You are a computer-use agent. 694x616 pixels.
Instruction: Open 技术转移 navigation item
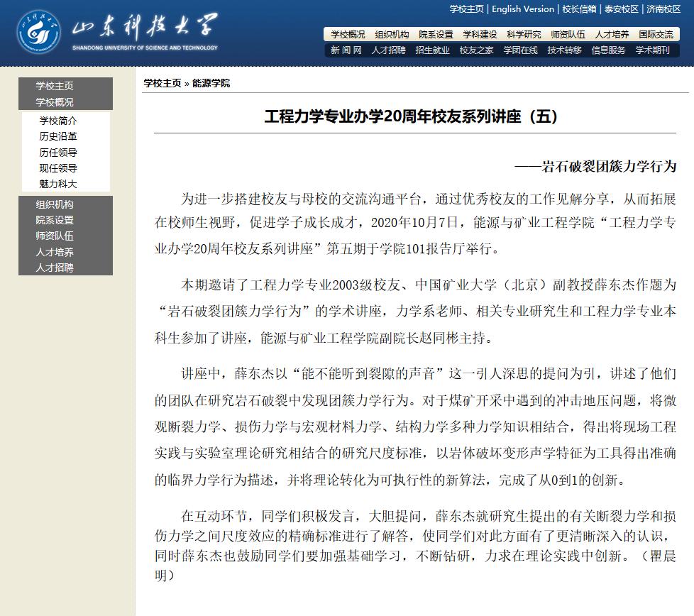(x=564, y=50)
